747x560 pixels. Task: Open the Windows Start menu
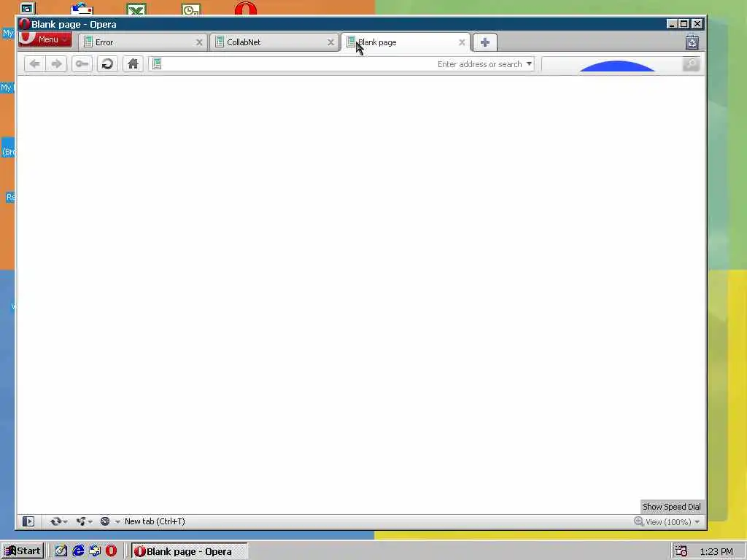coord(23,551)
